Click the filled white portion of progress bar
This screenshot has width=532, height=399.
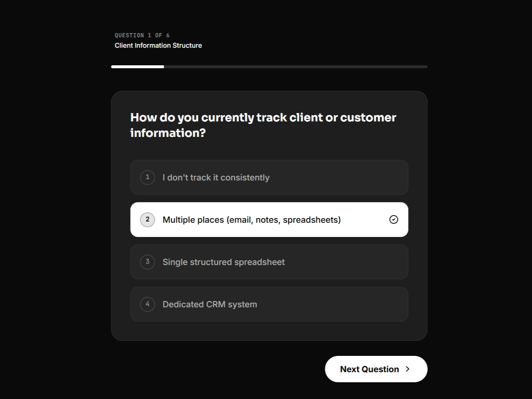point(137,67)
